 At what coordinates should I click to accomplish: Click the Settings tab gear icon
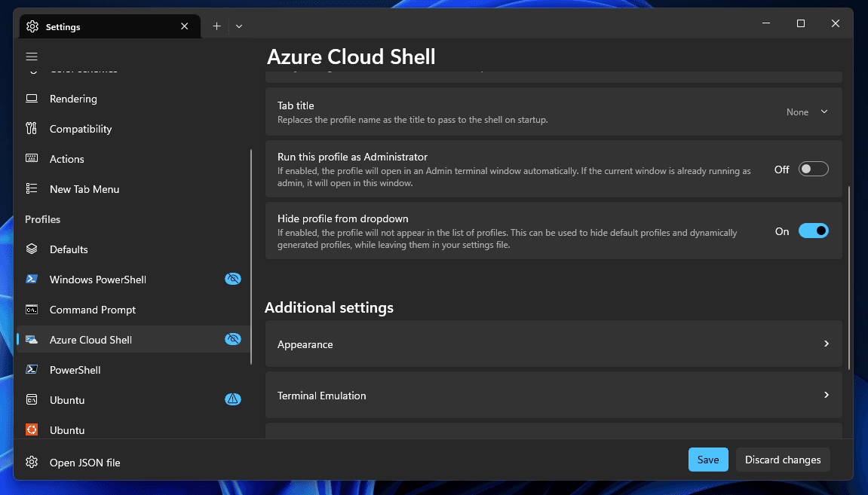[32, 26]
